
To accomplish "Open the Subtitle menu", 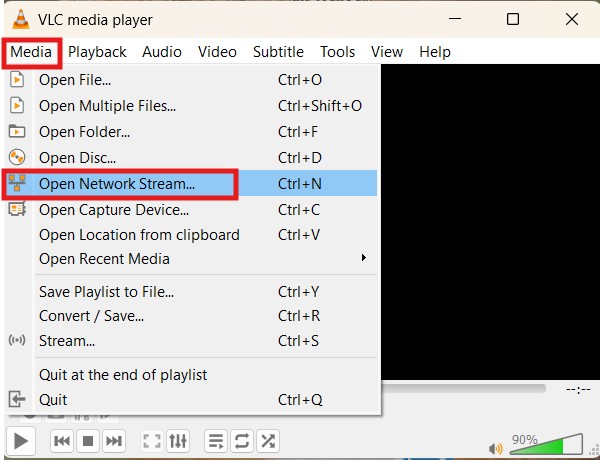I will [x=279, y=52].
